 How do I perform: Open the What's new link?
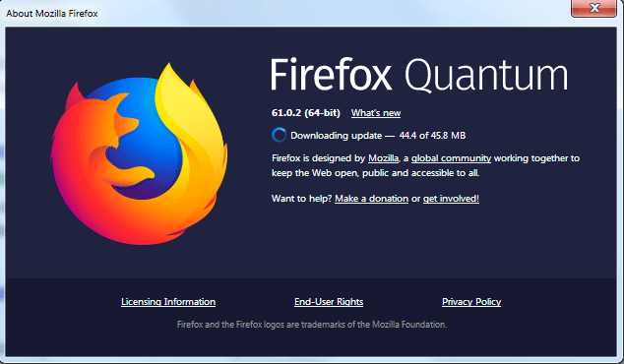(376, 113)
